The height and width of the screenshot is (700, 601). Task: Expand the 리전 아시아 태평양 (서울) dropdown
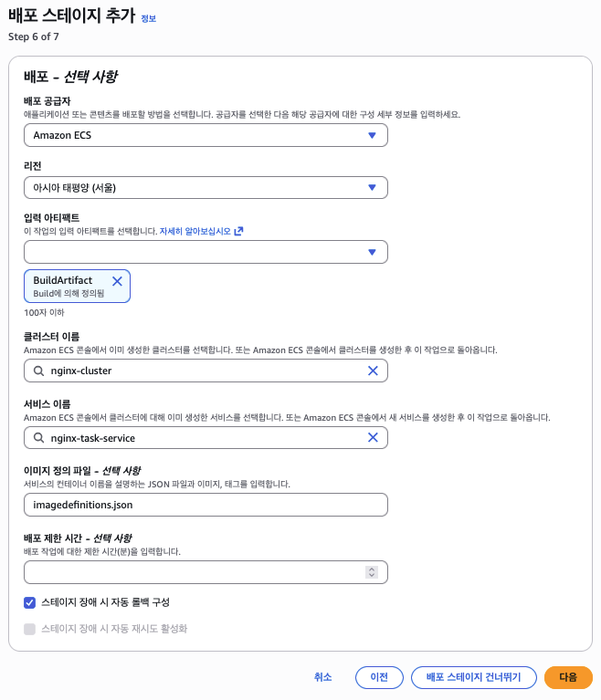[x=206, y=188]
